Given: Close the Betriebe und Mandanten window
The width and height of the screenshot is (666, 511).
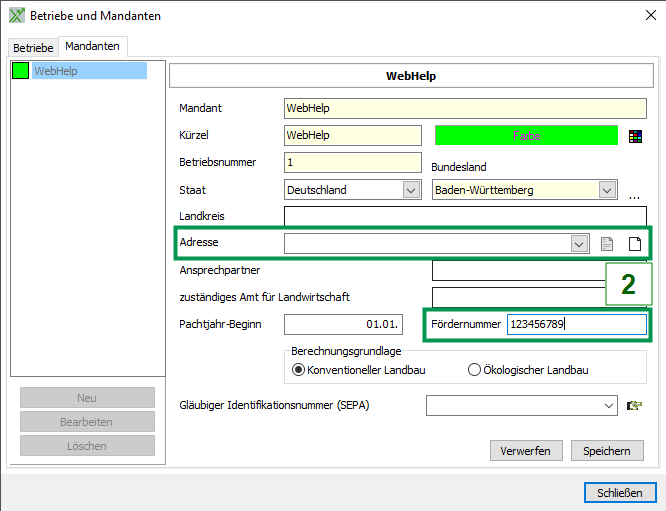Looking at the screenshot, I should (x=642, y=16).
